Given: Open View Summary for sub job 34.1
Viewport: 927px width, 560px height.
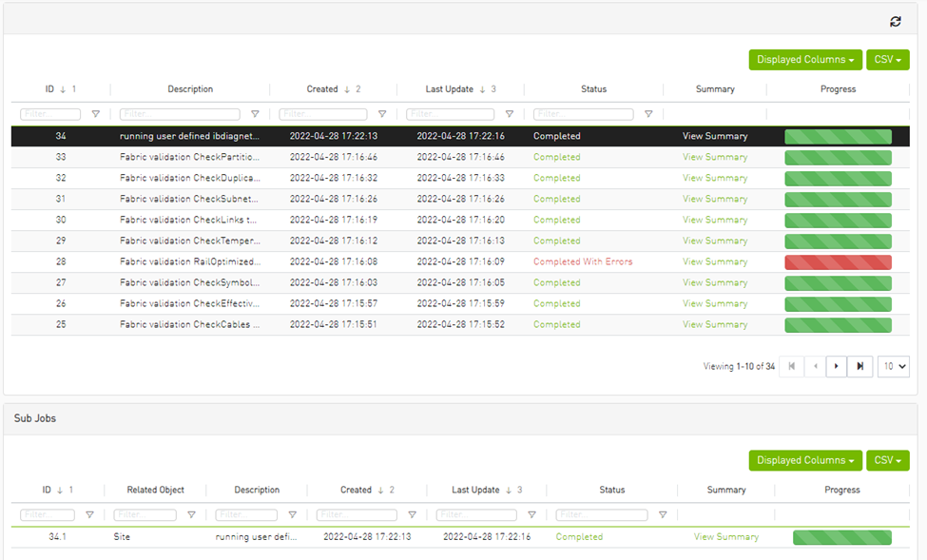Looking at the screenshot, I should point(725,537).
